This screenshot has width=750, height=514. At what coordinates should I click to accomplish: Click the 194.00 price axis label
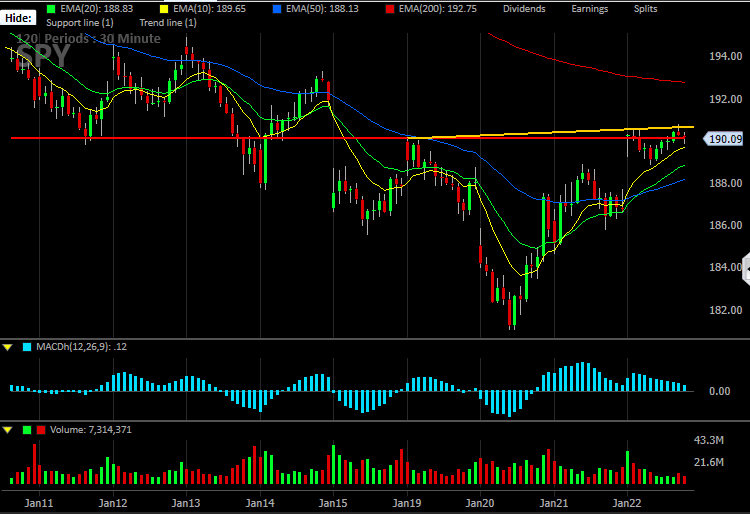[726, 56]
